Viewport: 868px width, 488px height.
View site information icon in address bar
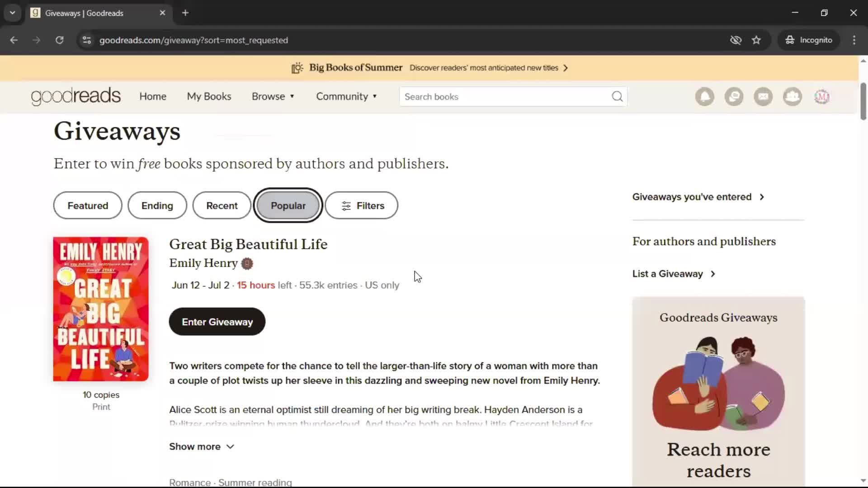coord(87,40)
